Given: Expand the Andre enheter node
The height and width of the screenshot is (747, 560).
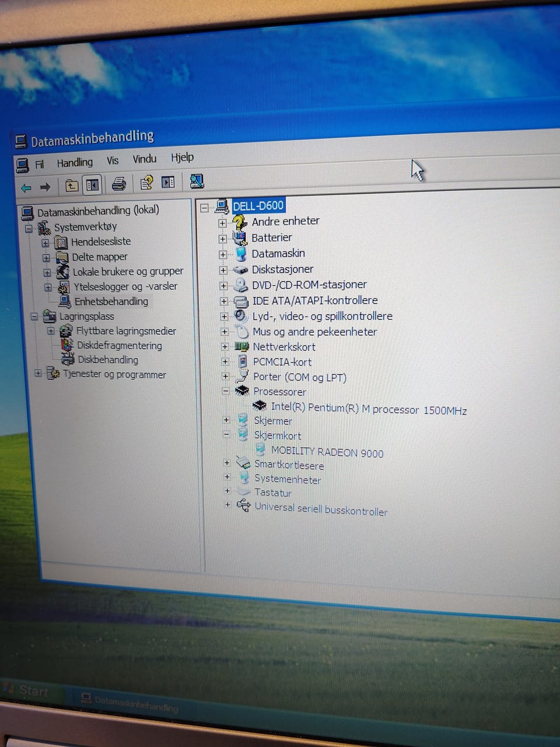Looking at the screenshot, I should tap(222, 223).
